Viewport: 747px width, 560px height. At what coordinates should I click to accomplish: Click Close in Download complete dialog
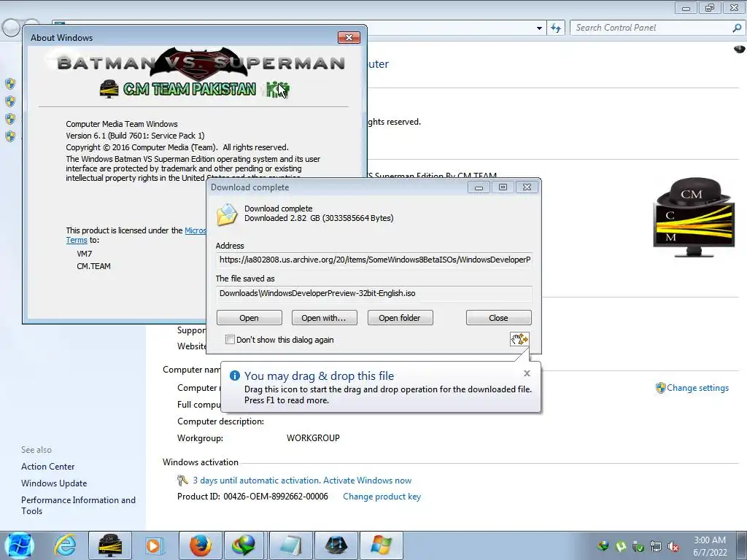tap(498, 318)
